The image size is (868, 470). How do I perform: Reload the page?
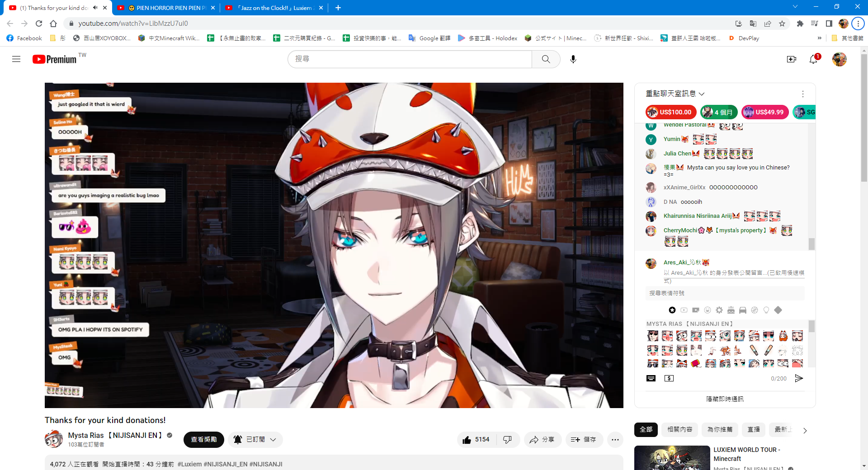coord(39,23)
